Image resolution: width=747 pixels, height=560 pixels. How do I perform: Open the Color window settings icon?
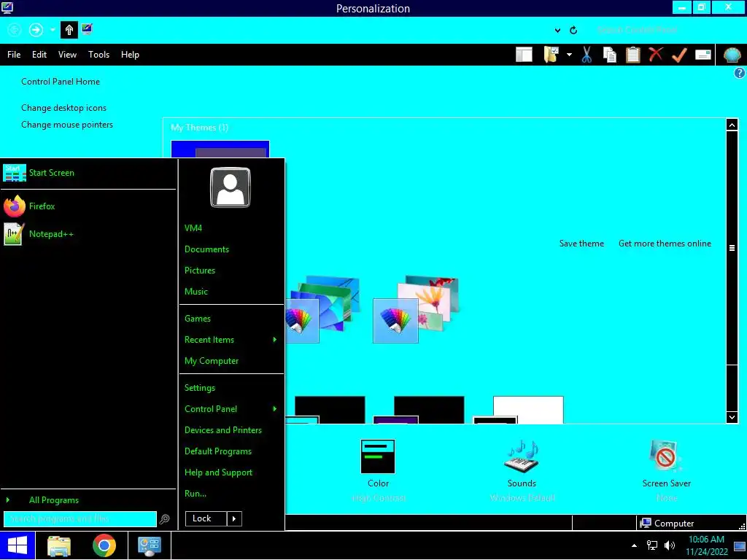(x=378, y=456)
